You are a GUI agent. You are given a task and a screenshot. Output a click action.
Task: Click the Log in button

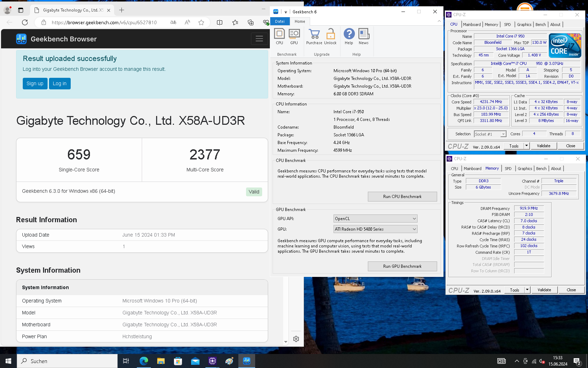coord(59,83)
